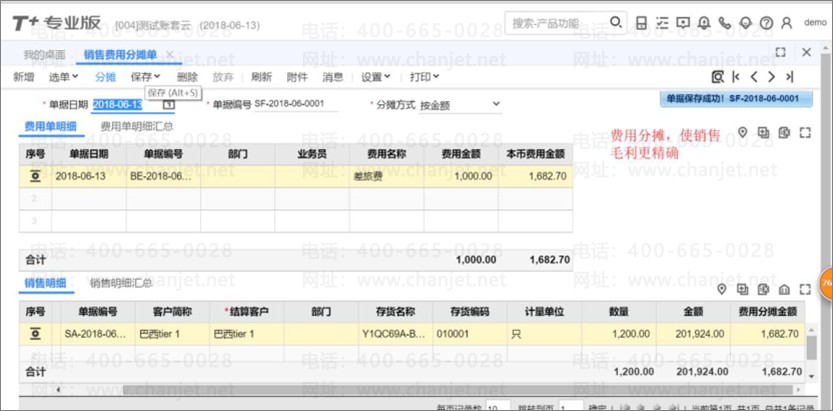Expand 销售明细 grid to fullscreen
This screenshot has width=833, height=411.
[805, 289]
